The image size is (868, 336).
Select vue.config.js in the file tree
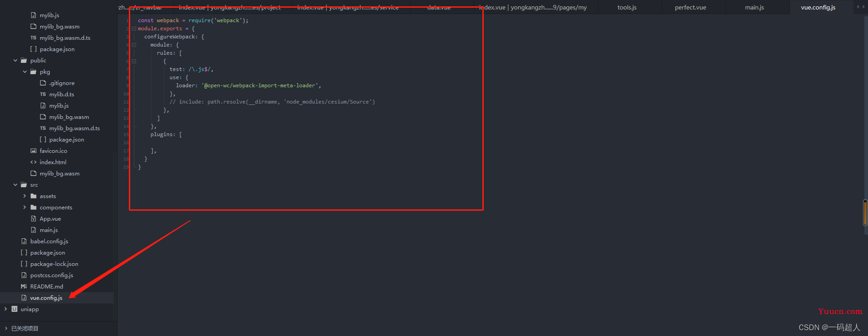pyautogui.click(x=46, y=298)
